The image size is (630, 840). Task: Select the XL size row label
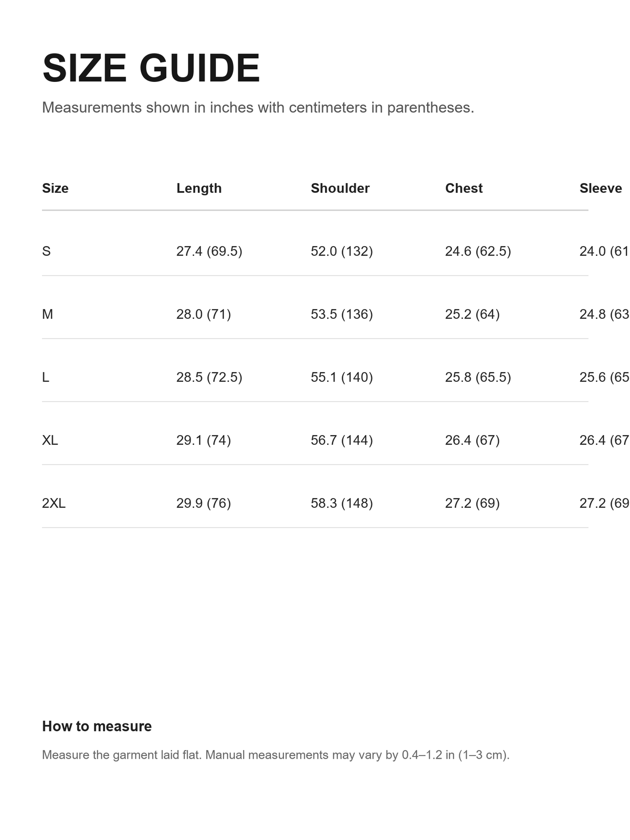50,440
